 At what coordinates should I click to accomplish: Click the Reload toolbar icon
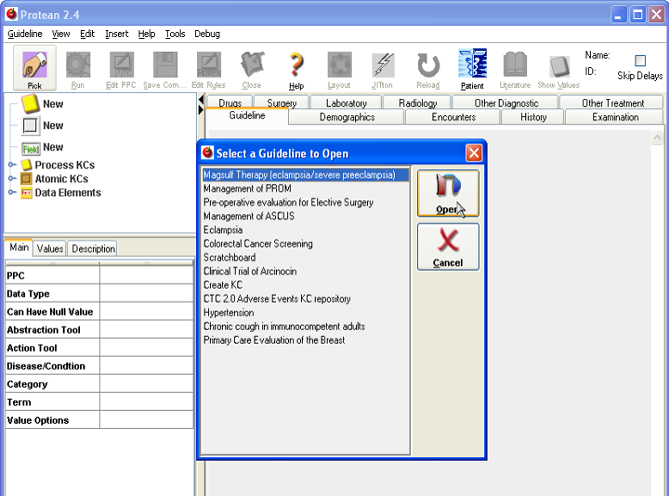[x=428, y=66]
